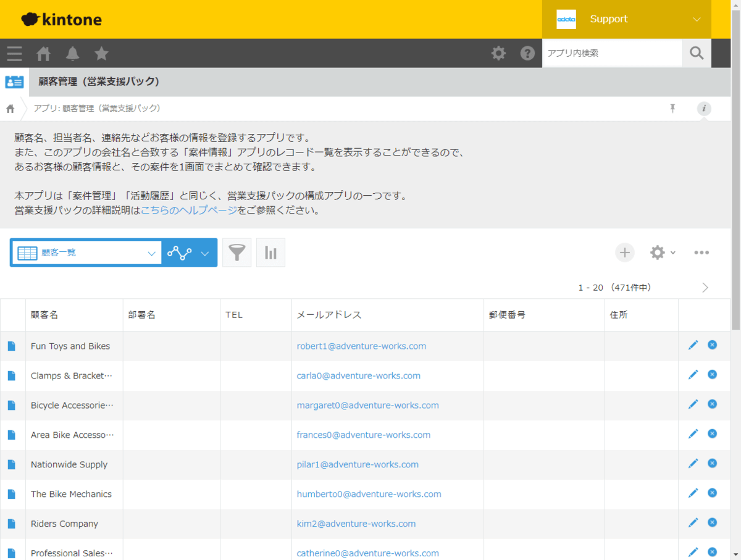The image size is (741, 560).
Task: Delete the Nationwide Supply record
Action: (x=712, y=464)
